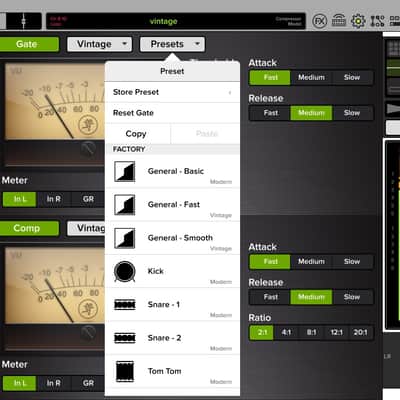Switch gate meter to GR
The height and width of the screenshot is (400, 400).
click(88, 199)
